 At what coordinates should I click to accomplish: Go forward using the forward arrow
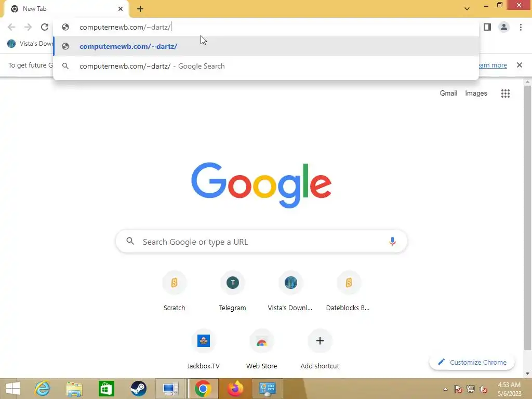[x=28, y=27]
